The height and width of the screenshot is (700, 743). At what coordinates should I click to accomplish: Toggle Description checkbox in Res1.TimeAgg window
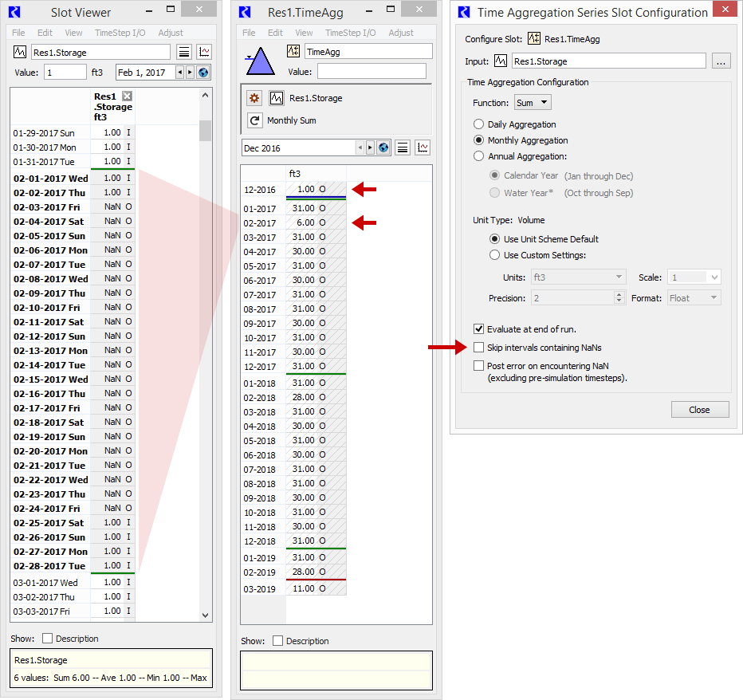(x=277, y=641)
